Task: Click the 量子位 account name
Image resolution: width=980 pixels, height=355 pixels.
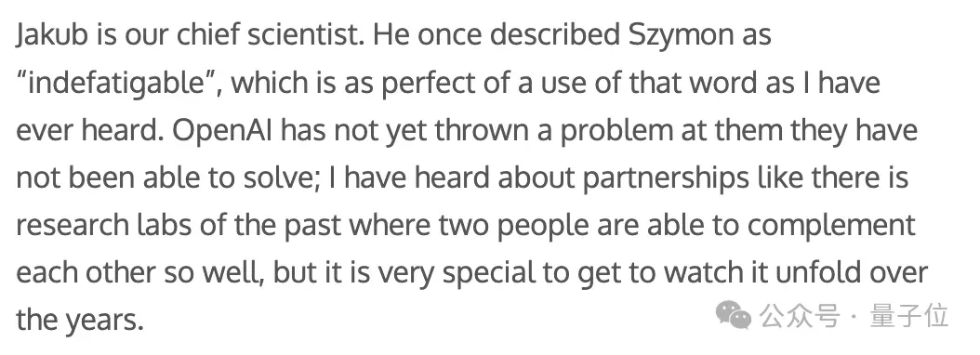Action: tap(909, 316)
